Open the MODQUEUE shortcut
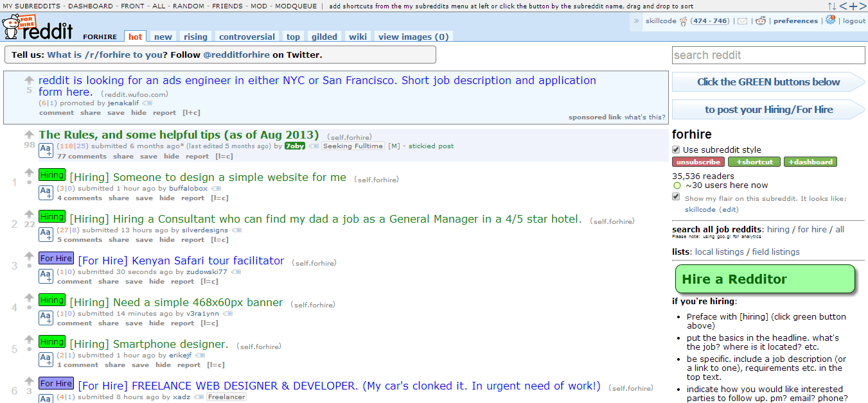 point(296,6)
